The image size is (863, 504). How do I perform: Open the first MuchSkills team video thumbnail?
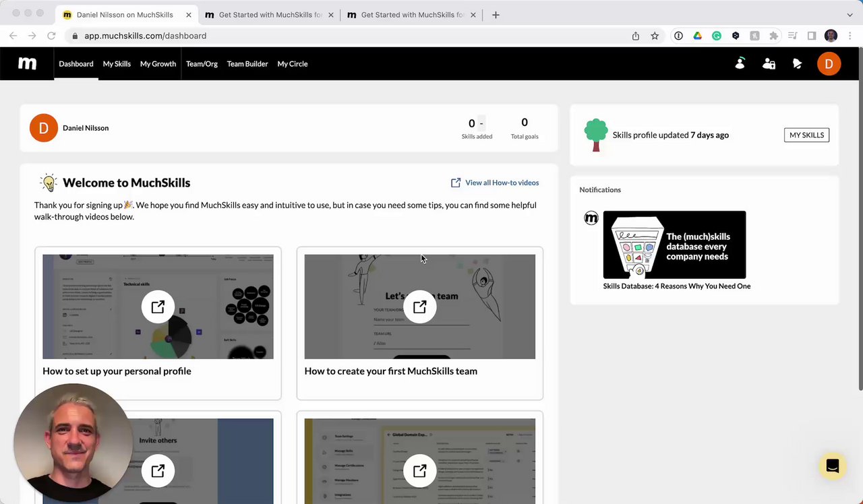pos(420,307)
